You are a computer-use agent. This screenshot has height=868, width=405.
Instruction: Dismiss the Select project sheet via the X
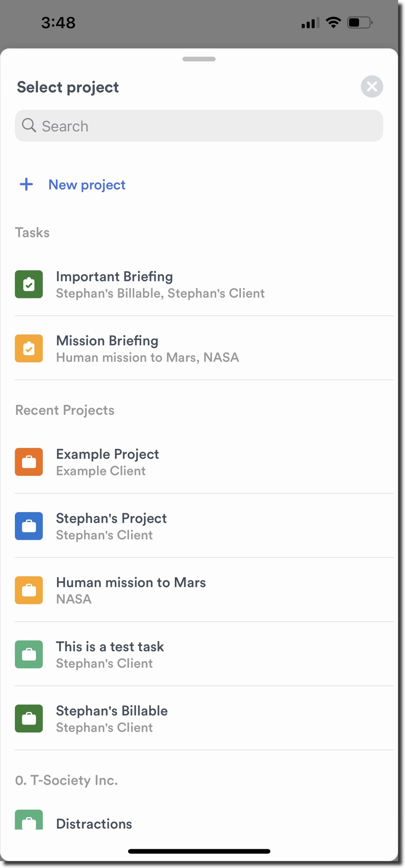tap(371, 87)
